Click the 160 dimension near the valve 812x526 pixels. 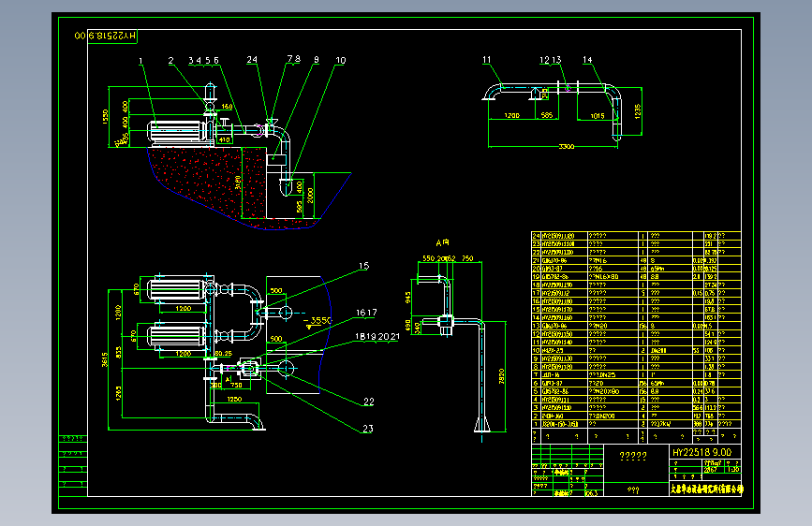227,107
